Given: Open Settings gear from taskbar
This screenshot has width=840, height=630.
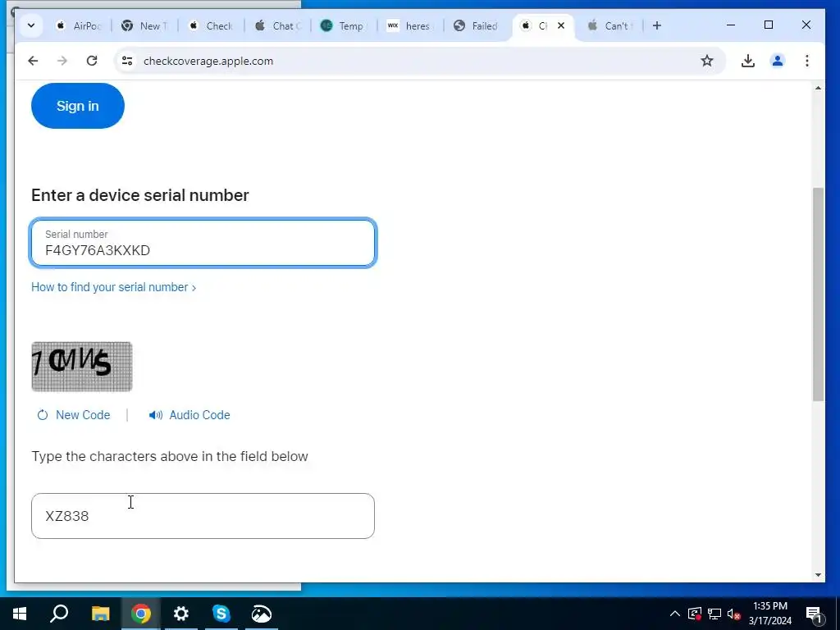Looking at the screenshot, I should coord(181,614).
